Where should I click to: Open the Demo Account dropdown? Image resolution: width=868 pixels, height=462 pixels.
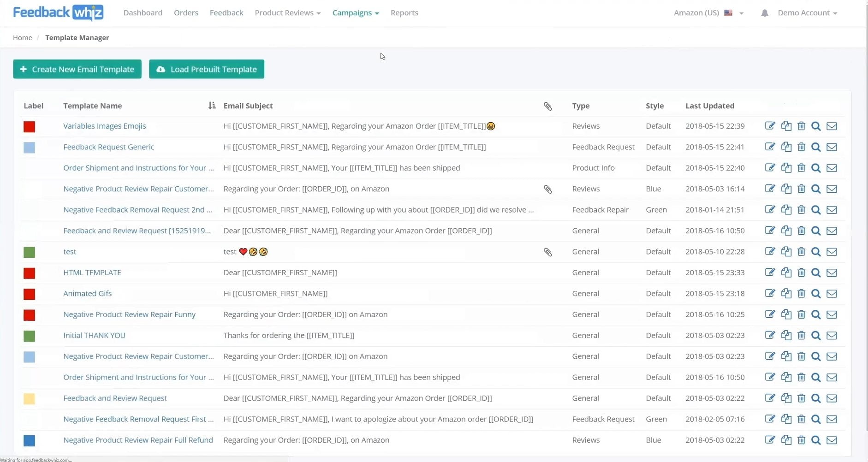click(807, 13)
